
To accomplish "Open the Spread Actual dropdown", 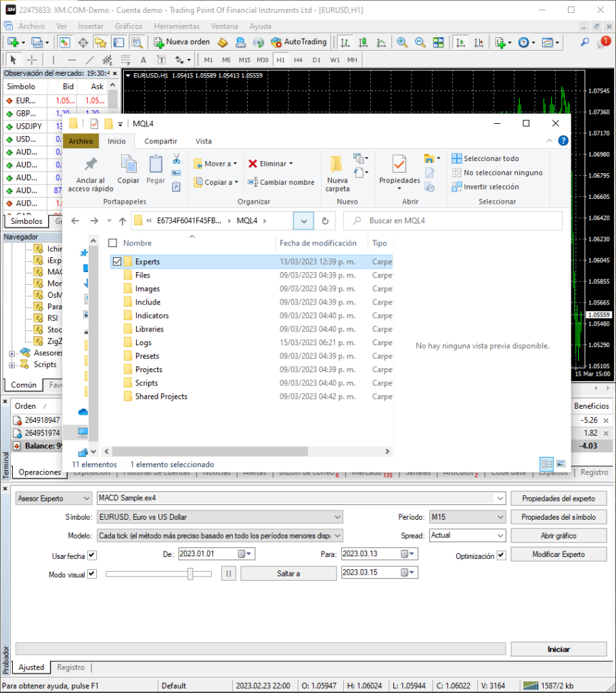I will (500, 536).
